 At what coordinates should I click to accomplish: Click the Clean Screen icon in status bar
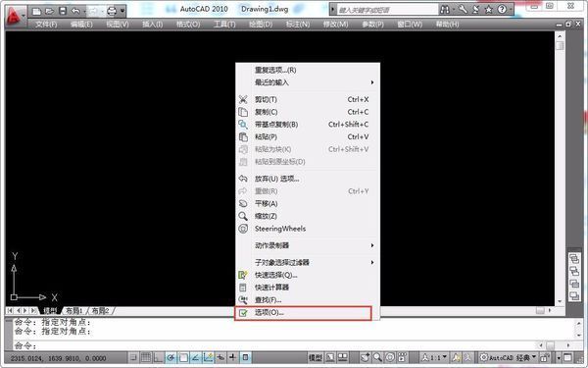click(x=567, y=358)
